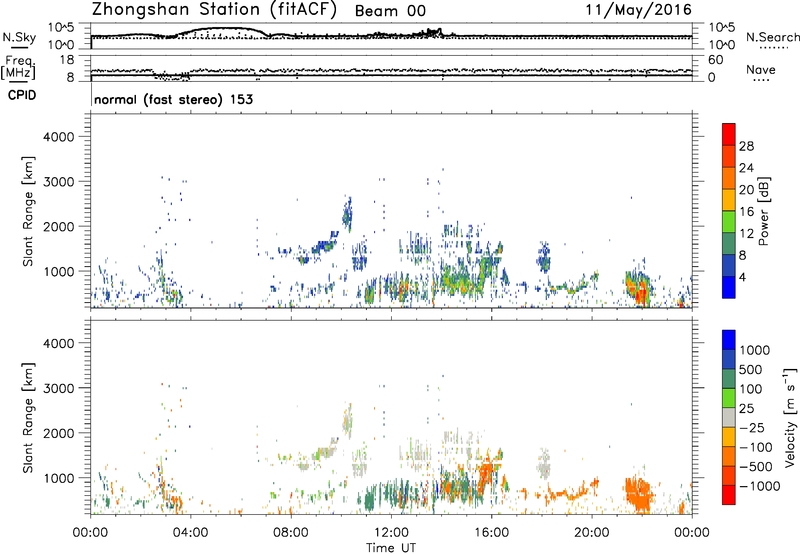Screen dimensions: 800x554
Task: Click the 'Freq. [MHz]' axis label
Action: coord(19,68)
